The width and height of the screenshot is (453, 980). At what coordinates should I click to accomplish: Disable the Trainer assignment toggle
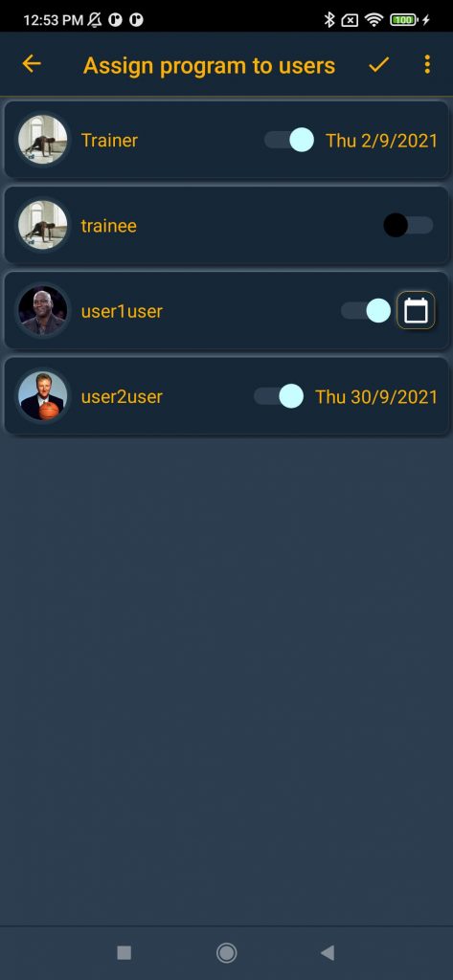click(x=289, y=140)
